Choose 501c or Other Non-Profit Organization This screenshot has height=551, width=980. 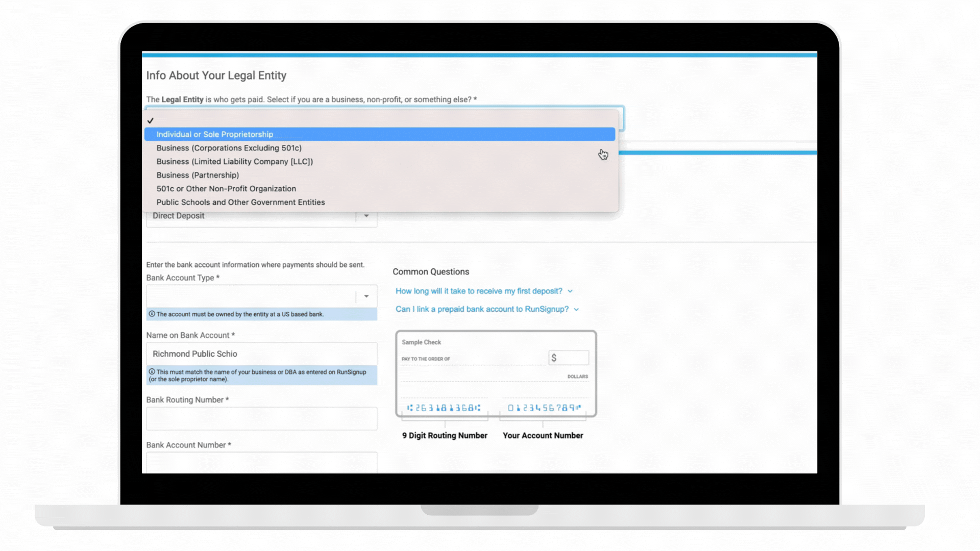[226, 189]
